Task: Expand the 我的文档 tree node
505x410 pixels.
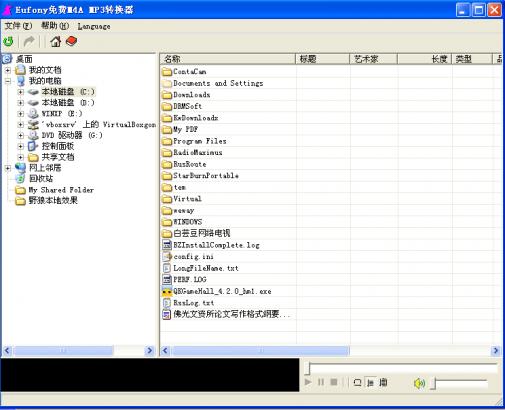Action: 8,70
